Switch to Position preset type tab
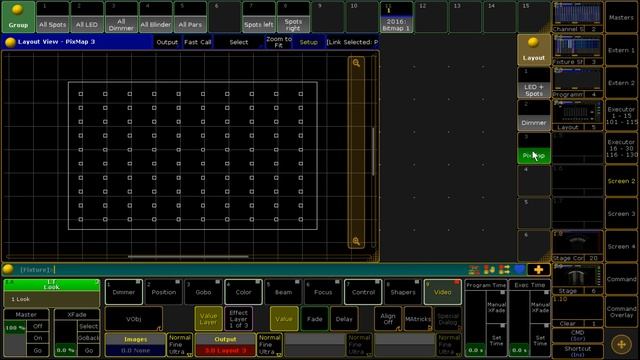 [164, 292]
